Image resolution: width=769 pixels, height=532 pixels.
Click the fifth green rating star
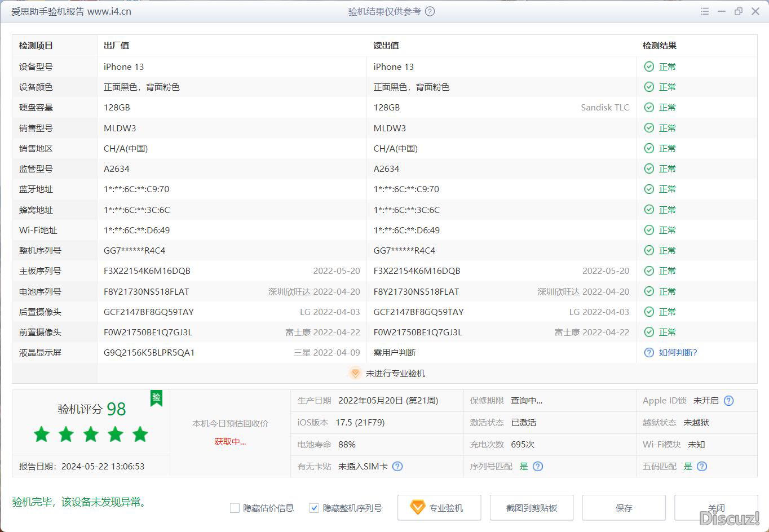click(140, 434)
